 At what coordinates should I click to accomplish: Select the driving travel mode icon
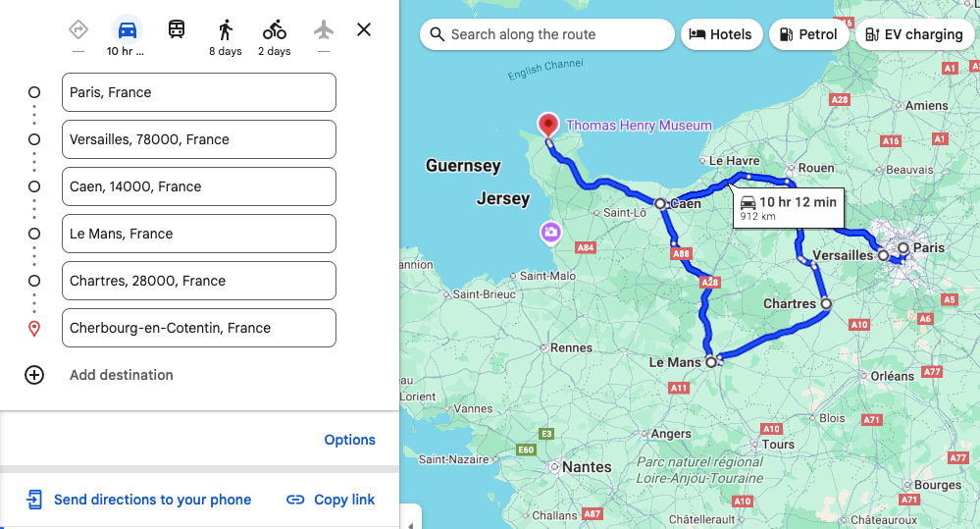pyautogui.click(x=127, y=29)
